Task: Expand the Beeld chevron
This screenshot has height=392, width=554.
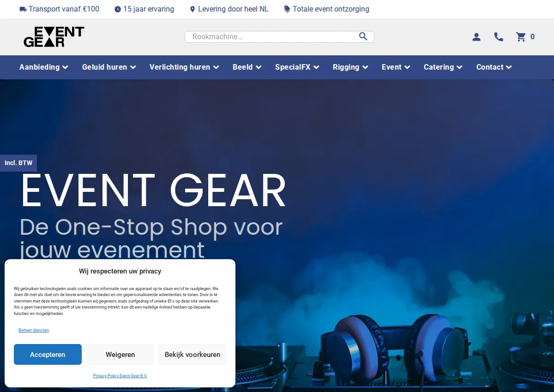Action: pyautogui.click(x=259, y=67)
